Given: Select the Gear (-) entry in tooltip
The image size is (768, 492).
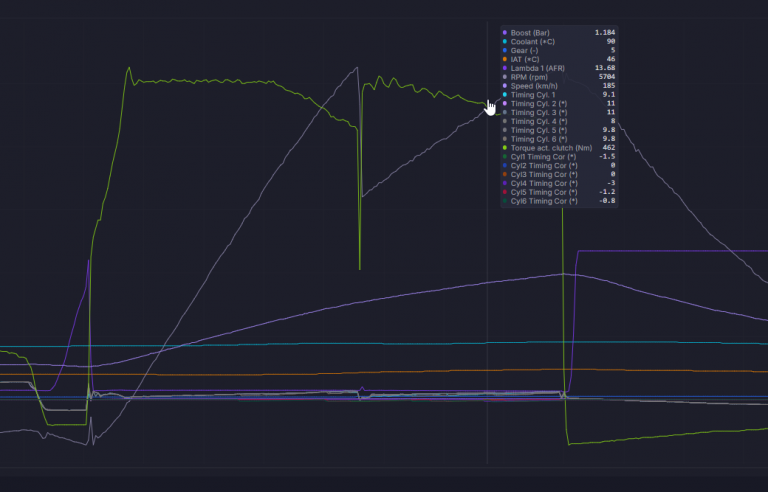Looking at the screenshot, I should point(559,50).
